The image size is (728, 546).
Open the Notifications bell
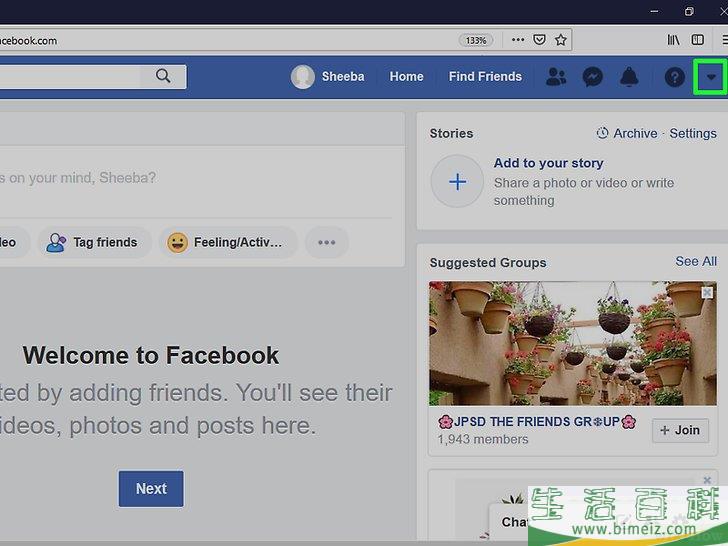[x=629, y=77]
